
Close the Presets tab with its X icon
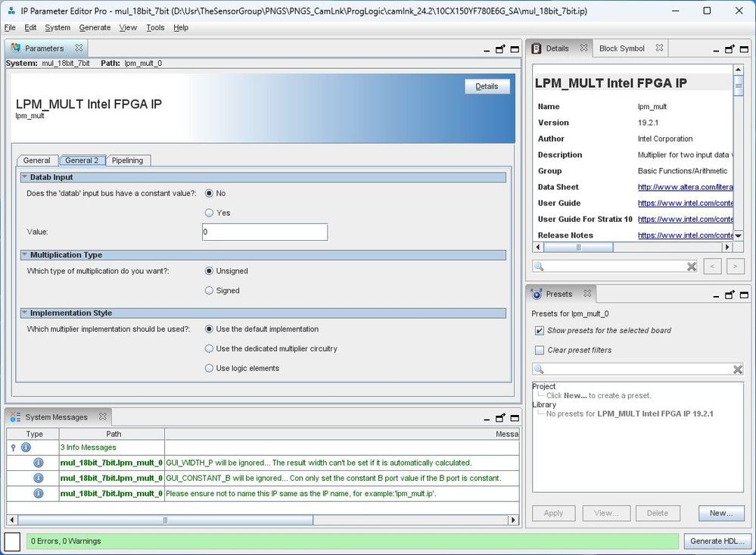pyautogui.click(x=586, y=294)
